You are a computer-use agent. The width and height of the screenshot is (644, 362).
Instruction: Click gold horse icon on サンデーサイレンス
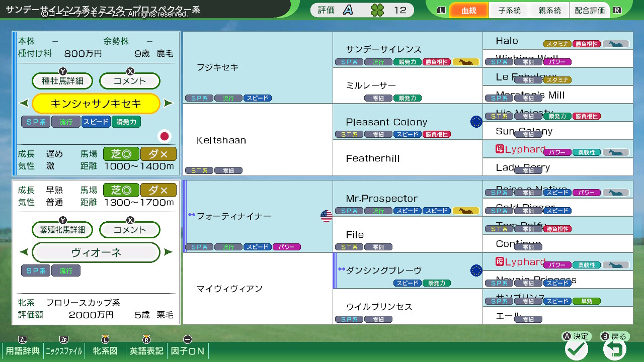tap(466, 62)
